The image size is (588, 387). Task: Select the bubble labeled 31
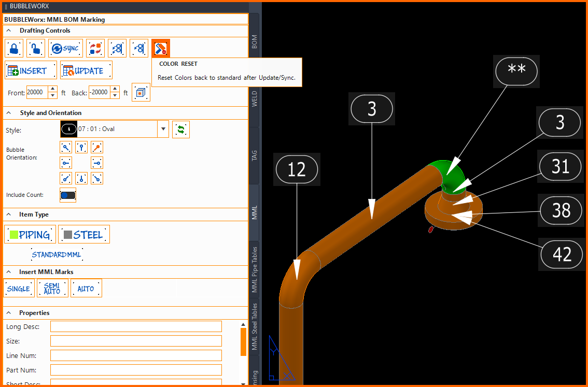pos(560,166)
